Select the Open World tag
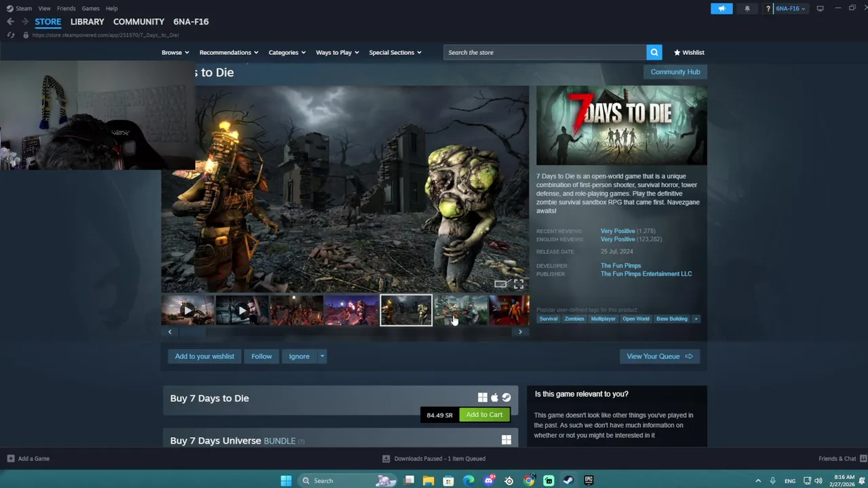868x488 pixels. tap(636, 319)
